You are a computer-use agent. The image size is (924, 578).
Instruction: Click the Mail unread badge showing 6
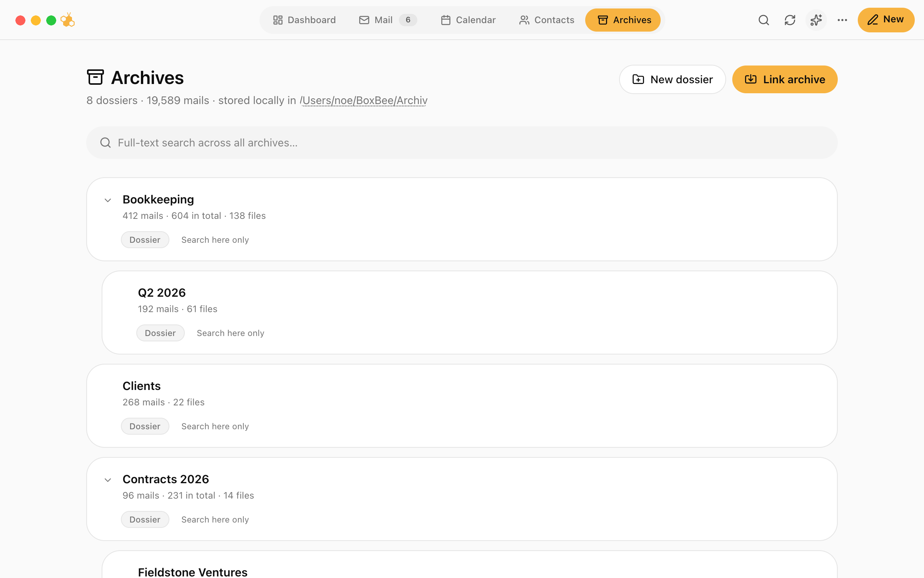(x=408, y=20)
